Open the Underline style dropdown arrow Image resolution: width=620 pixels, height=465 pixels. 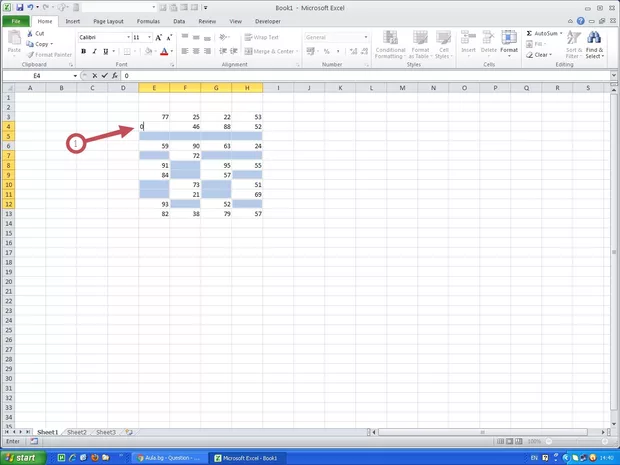113,51
